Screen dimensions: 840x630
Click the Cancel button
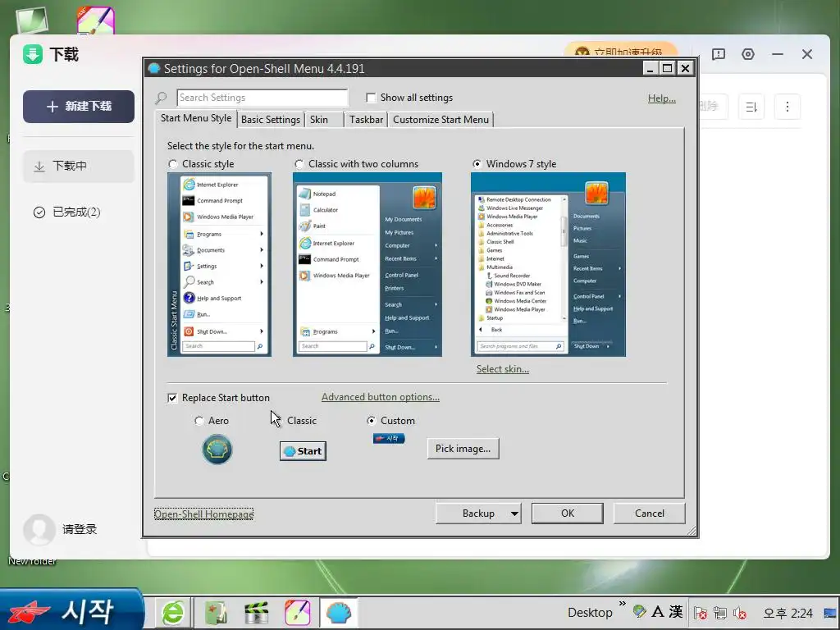[650, 514]
